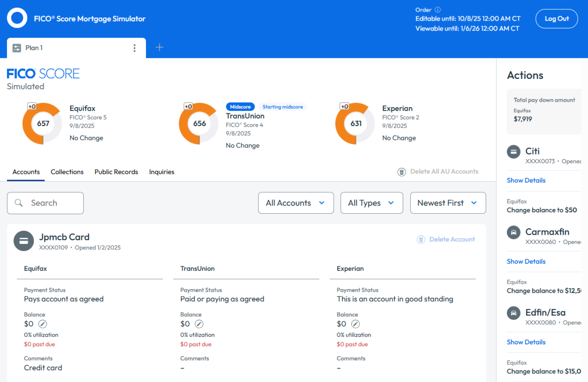Viewport: 588px width, 382px height.
Task: Click the search magnifier icon
Action: point(19,203)
